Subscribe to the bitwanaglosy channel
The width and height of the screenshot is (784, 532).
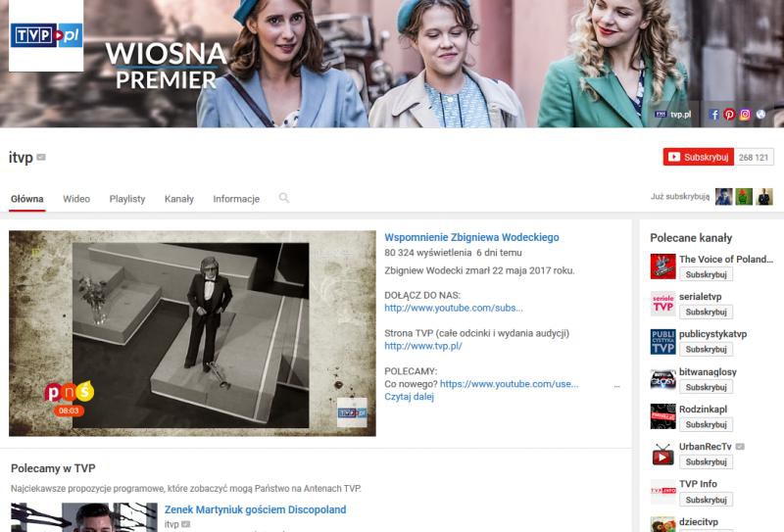(706, 387)
